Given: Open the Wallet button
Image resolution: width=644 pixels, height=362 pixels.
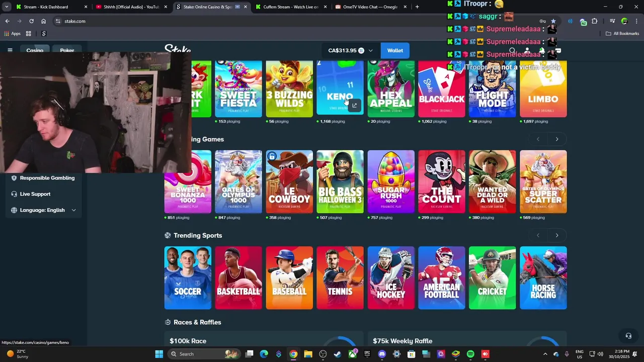Looking at the screenshot, I should (395, 50).
